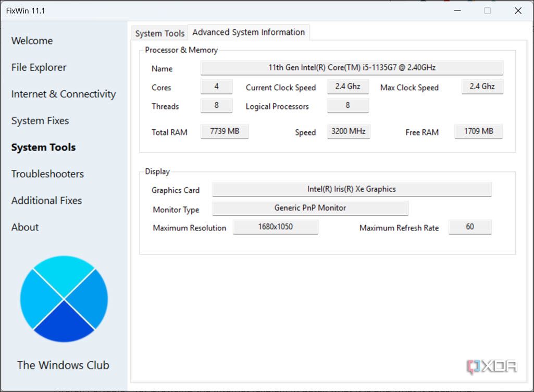
Task: Click the Windows Club circular logo
Action: [x=64, y=299]
